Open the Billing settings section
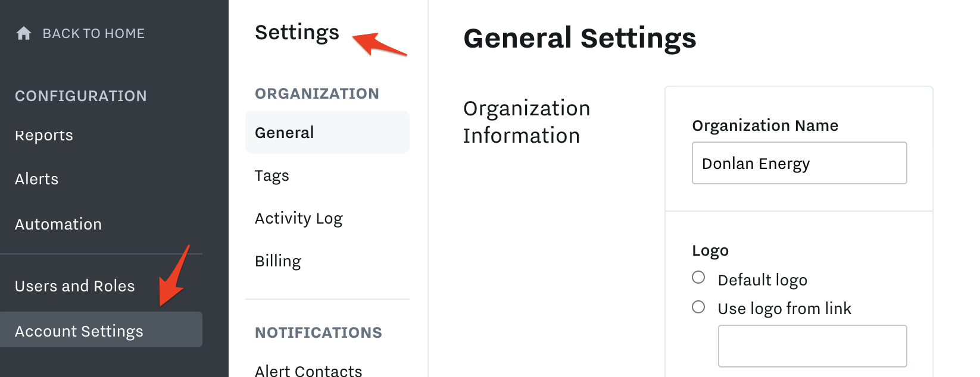The image size is (980, 377). pyautogui.click(x=278, y=261)
